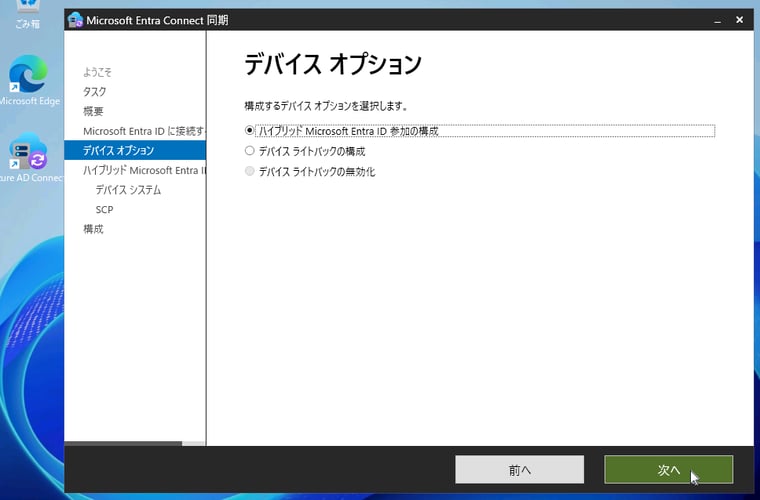Minimize the Microsoft Entra Connect window
The height and width of the screenshot is (500, 760).
coord(717,20)
